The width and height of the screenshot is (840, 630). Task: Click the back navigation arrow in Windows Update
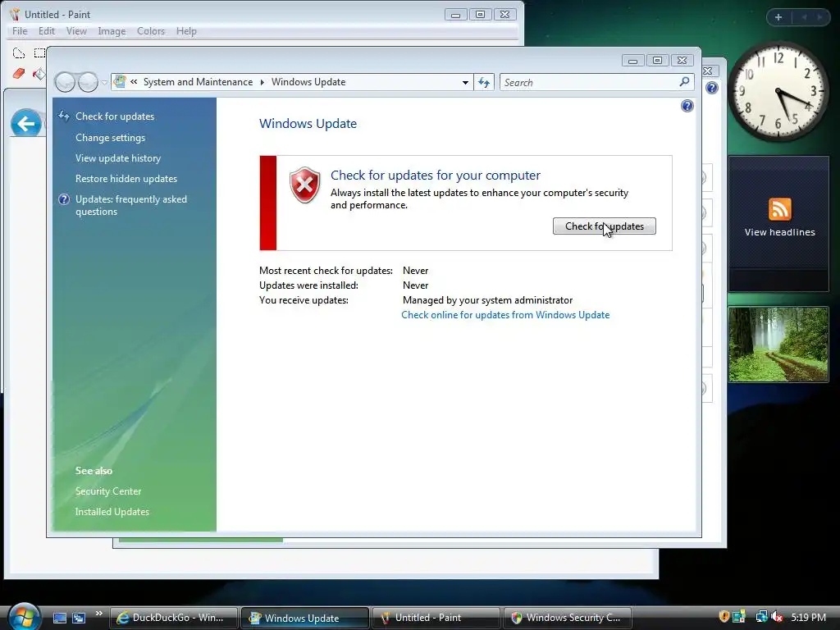click(x=66, y=82)
